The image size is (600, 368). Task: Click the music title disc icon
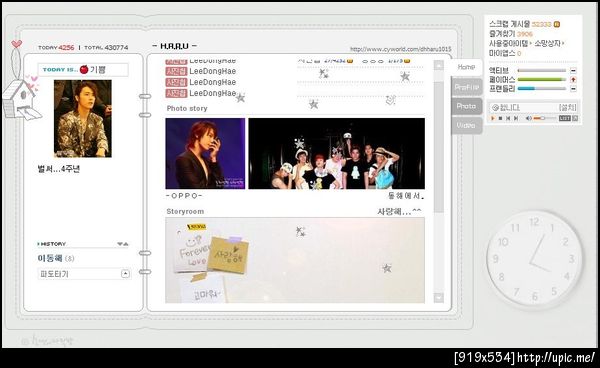tap(496, 107)
